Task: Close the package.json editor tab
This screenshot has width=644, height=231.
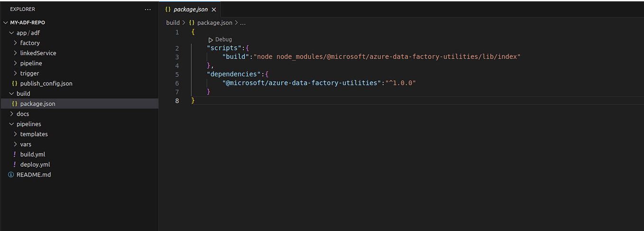Action: pos(214,9)
